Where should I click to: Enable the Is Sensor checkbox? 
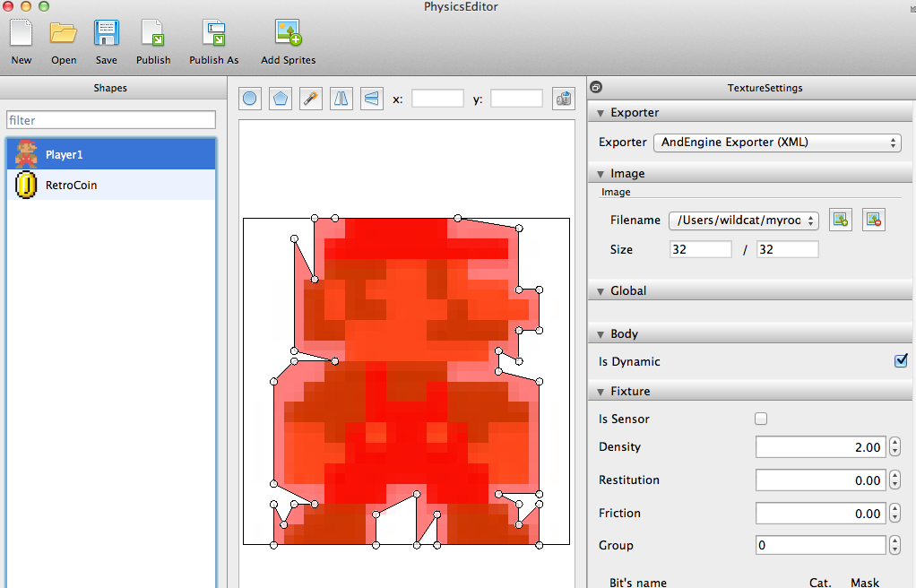point(761,419)
